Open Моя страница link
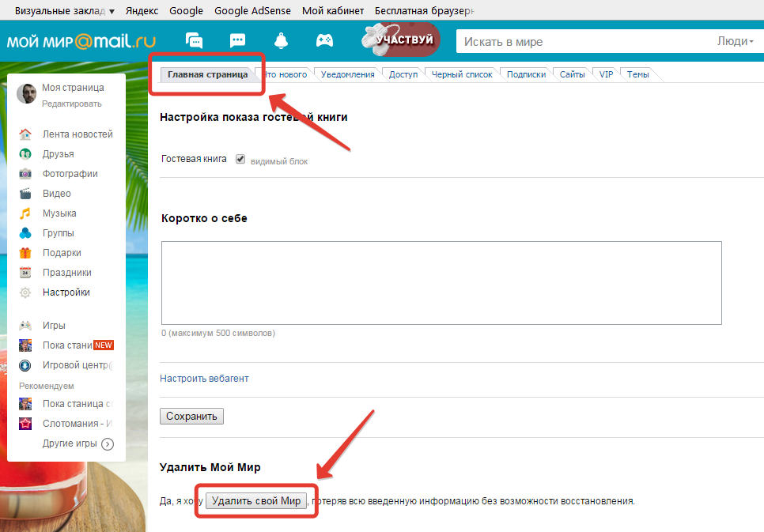This screenshot has width=764, height=532. 73,88
